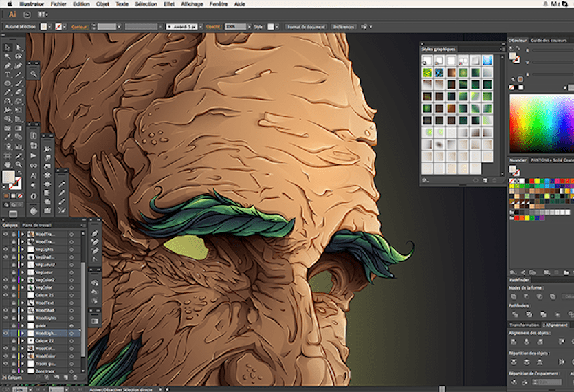Click the Opacité link in control bar
574x392 pixels.
point(213,27)
